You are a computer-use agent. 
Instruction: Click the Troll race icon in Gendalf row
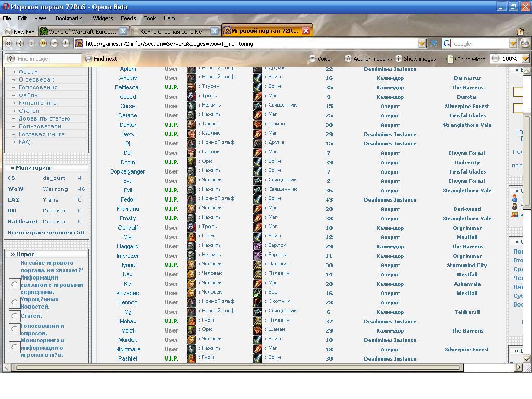[x=191, y=228]
